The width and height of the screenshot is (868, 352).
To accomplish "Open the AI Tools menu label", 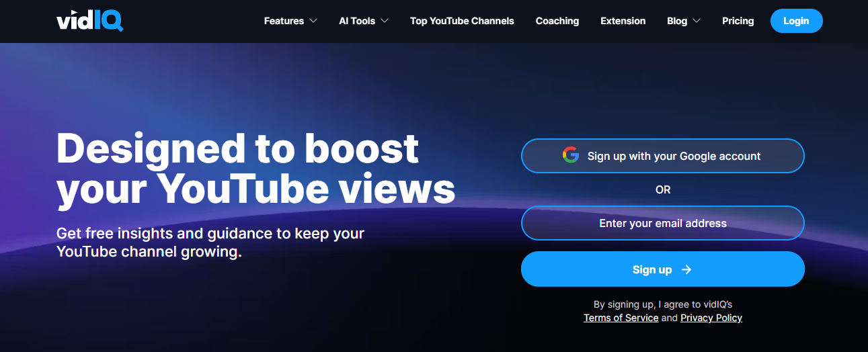I will point(357,21).
